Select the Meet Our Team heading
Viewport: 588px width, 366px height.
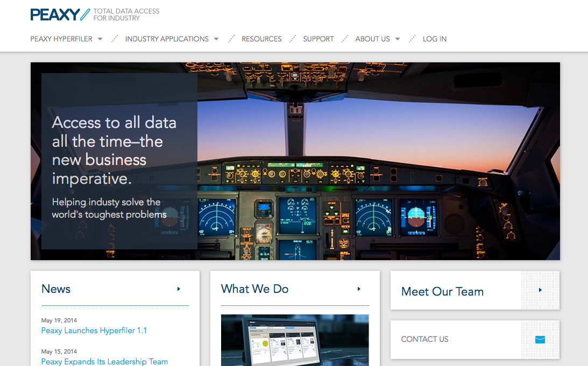tap(442, 292)
